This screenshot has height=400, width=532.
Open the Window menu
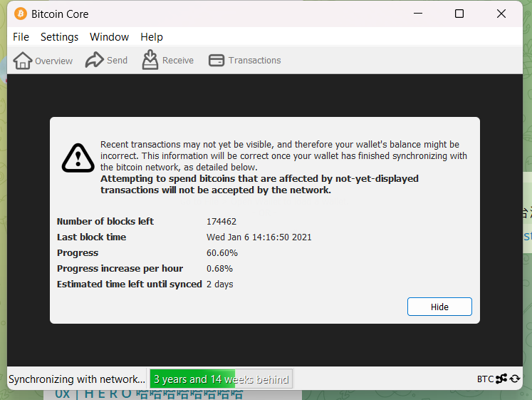[109, 36]
